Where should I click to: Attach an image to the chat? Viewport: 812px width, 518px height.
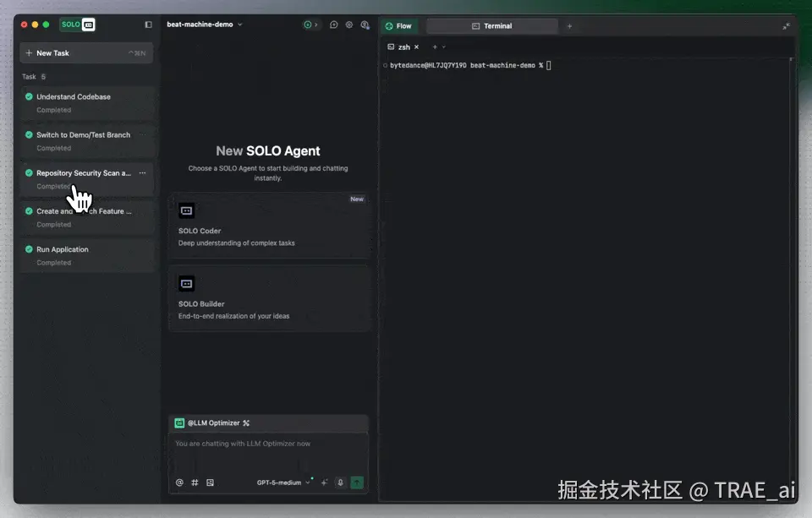coord(210,483)
